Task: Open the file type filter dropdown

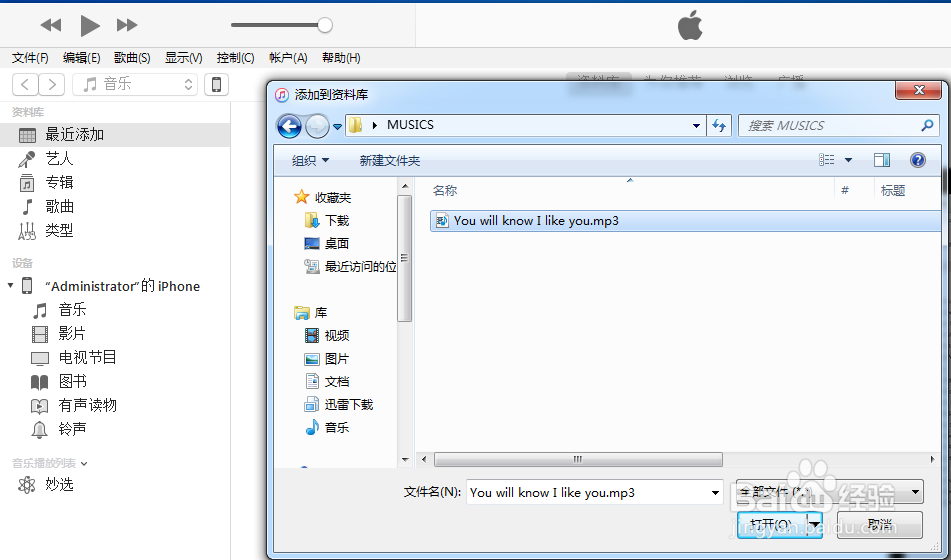Action: (830, 491)
